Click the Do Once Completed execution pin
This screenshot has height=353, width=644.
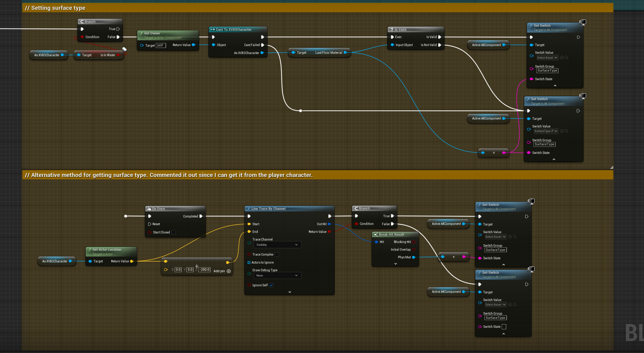pyautogui.click(x=201, y=216)
